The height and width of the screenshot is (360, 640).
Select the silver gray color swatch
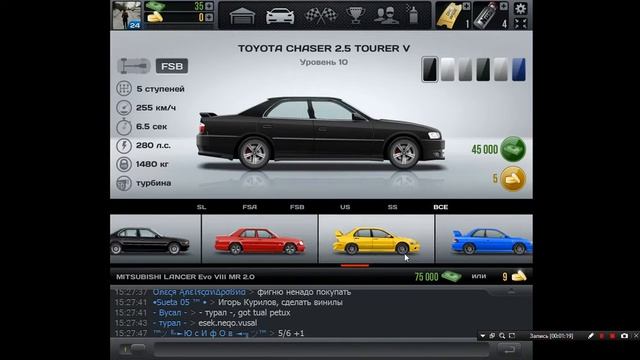pyautogui.click(x=465, y=69)
